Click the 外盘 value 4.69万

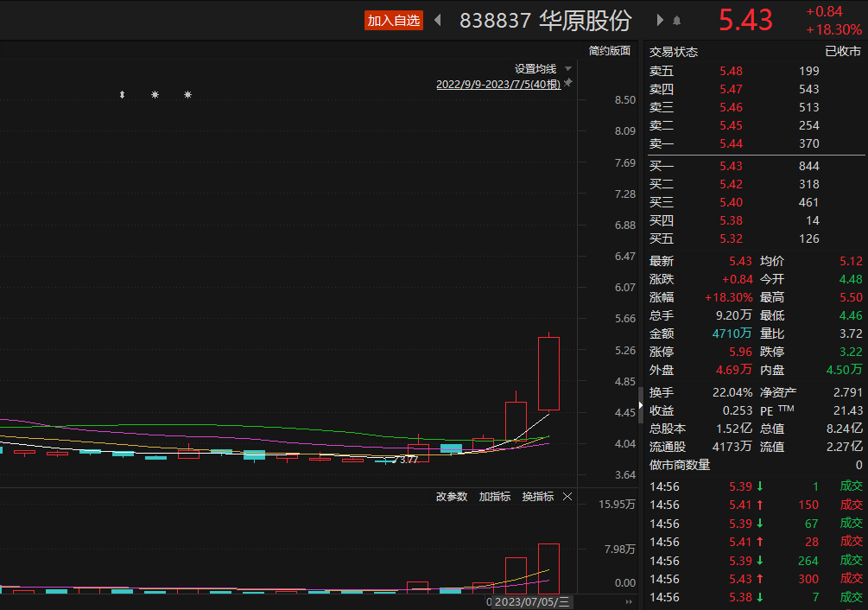[x=734, y=370]
